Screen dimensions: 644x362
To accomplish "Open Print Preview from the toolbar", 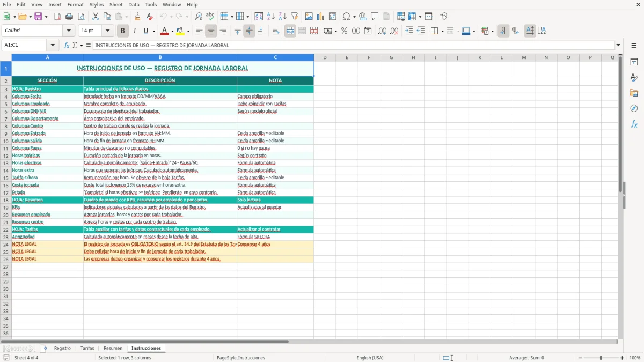I will (x=80, y=17).
